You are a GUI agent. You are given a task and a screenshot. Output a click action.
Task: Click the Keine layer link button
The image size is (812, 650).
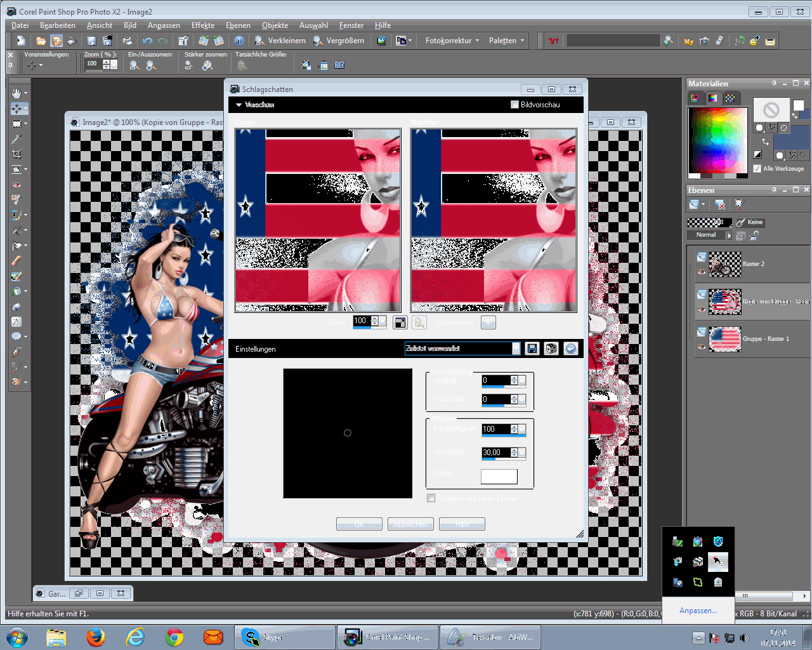coord(750,222)
